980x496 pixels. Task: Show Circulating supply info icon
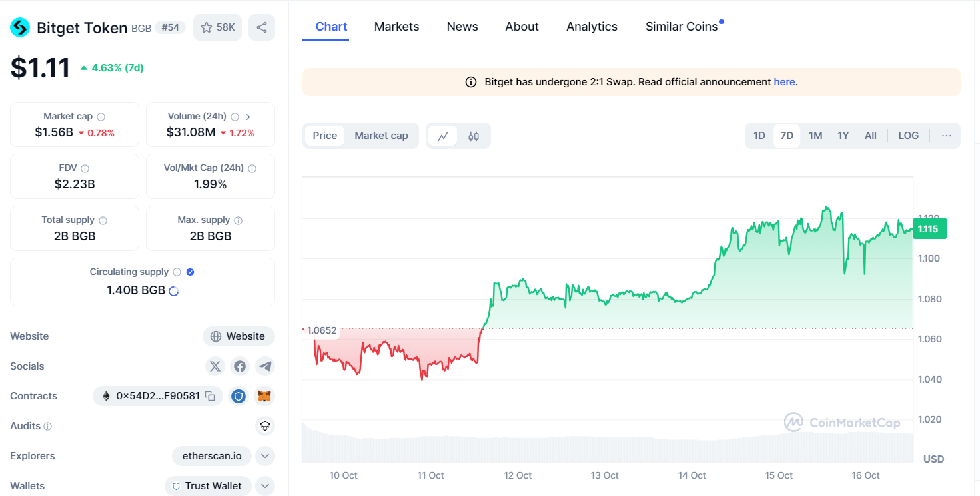pyautogui.click(x=177, y=272)
